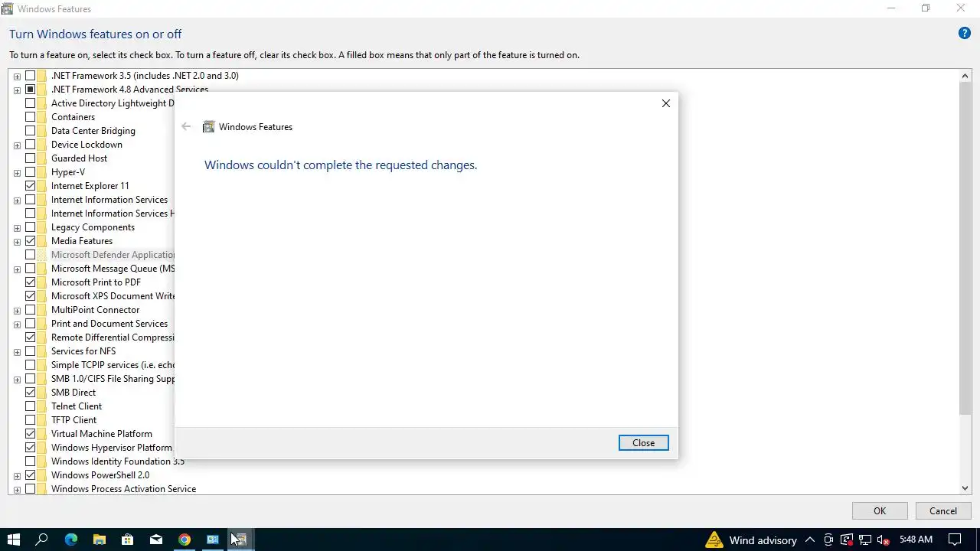Screen dimensions: 980x551
Task: Open taskbar Search
Action: (x=42, y=540)
